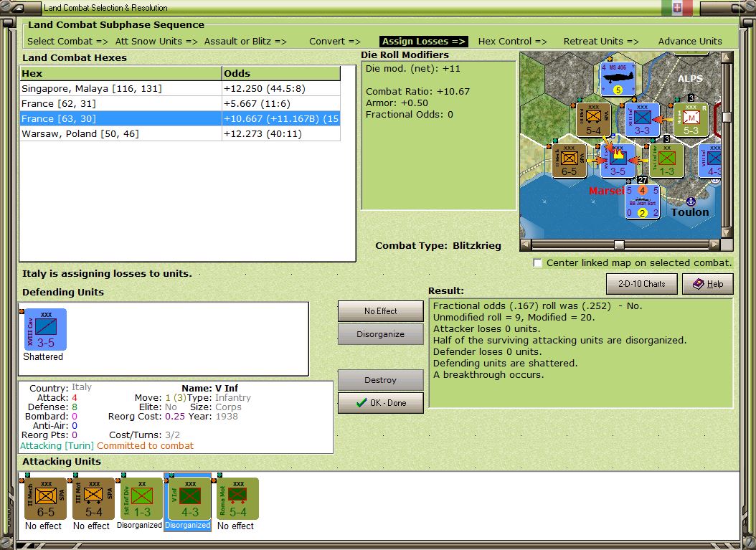The width and height of the screenshot is (756, 550).
Task: Click the window system icon in title bar
Action: click(17, 8)
